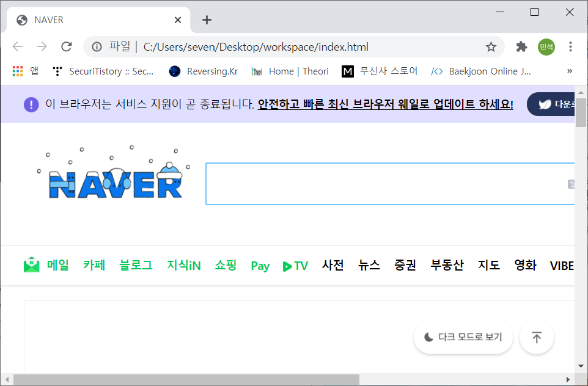Open the 앱 apps grid bookmark
Screen dimensions: 588x386
26,71
